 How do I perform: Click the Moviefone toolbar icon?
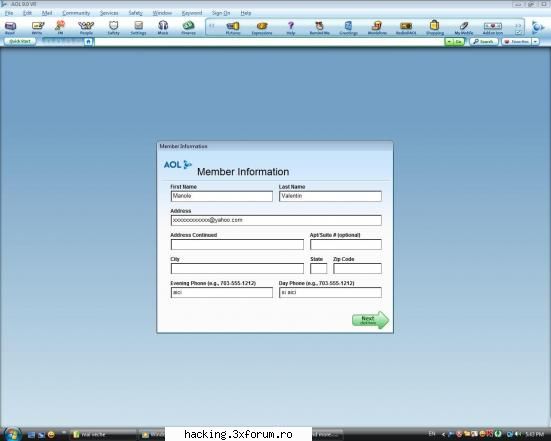tap(377, 28)
